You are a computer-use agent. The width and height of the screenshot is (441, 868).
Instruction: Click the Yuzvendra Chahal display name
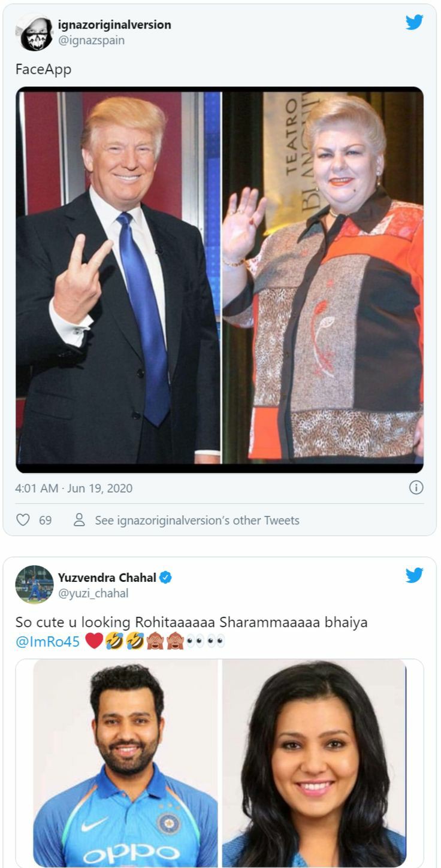(107, 578)
